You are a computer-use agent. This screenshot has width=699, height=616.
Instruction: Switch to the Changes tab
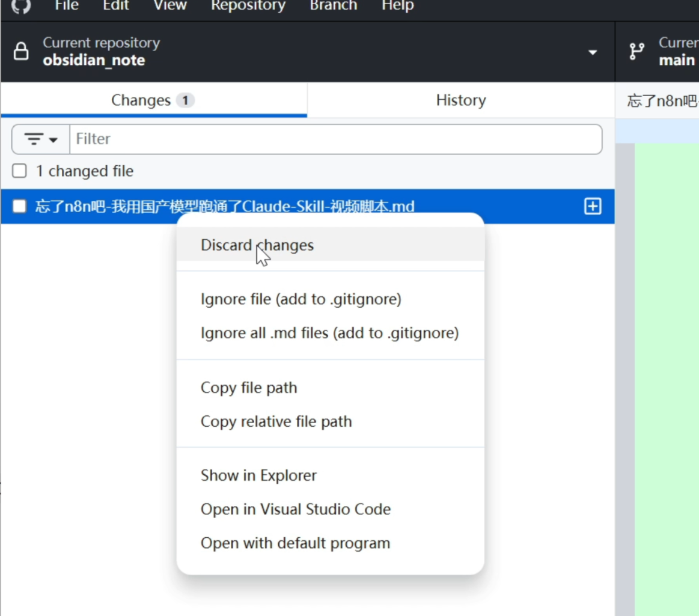154,100
